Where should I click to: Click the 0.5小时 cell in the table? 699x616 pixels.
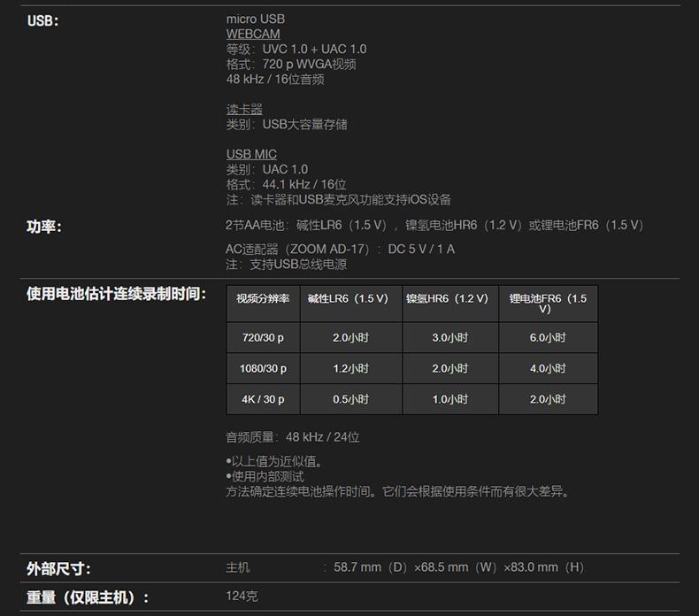350,400
